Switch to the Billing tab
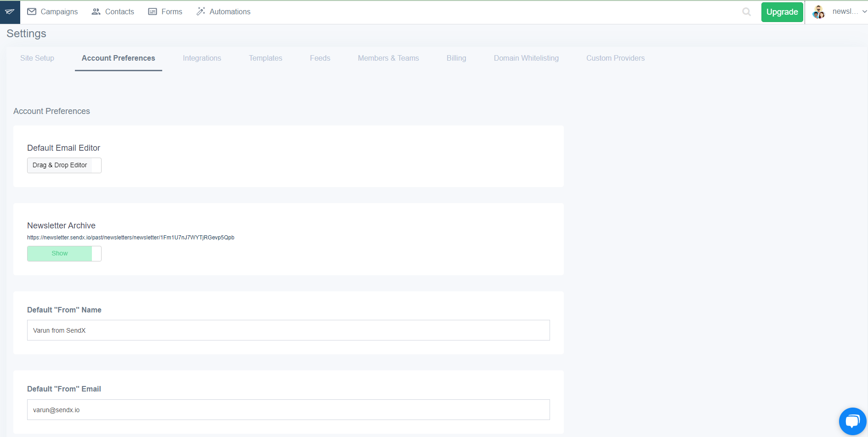The width and height of the screenshot is (868, 437). pyautogui.click(x=456, y=58)
